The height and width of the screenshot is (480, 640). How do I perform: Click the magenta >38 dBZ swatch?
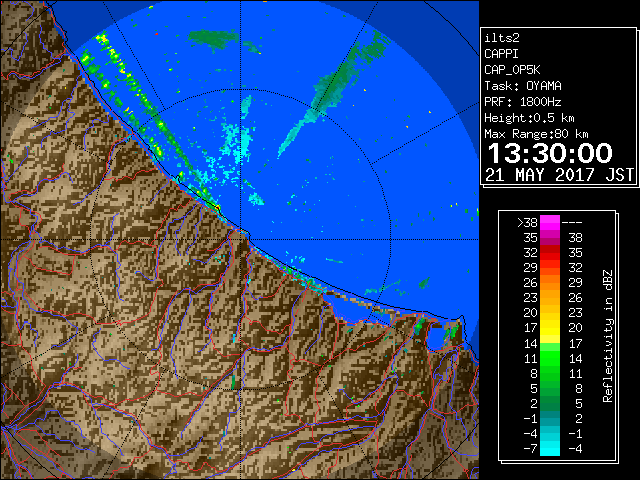tap(550, 222)
